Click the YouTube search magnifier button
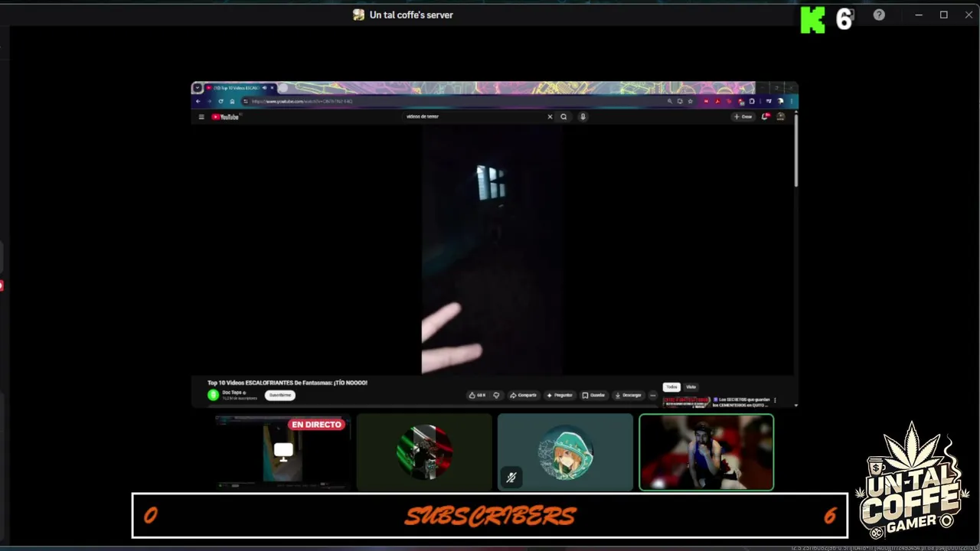This screenshot has height=551, width=980. click(563, 117)
